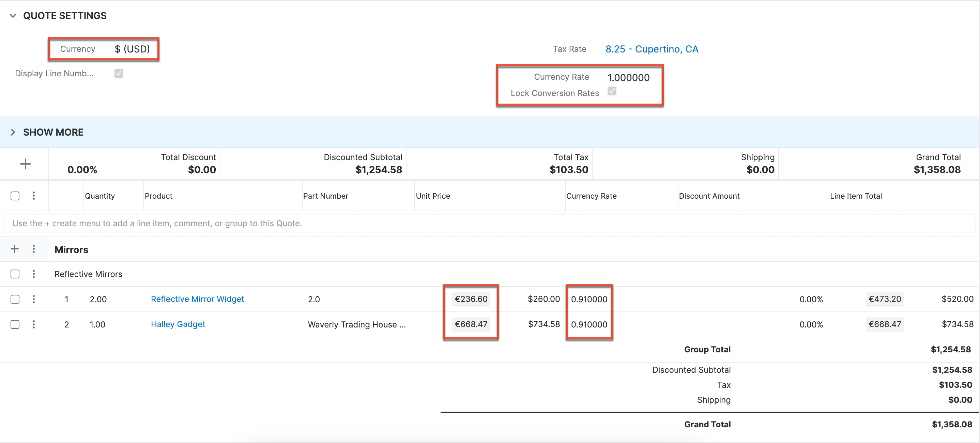The image size is (980, 443).
Task: Open the Reflective Mirror Widget row actions menu
Action: (x=33, y=299)
